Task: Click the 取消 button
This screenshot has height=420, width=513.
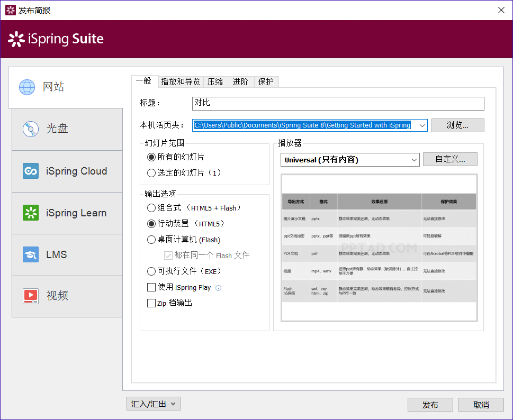Action: click(x=481, y=405)
